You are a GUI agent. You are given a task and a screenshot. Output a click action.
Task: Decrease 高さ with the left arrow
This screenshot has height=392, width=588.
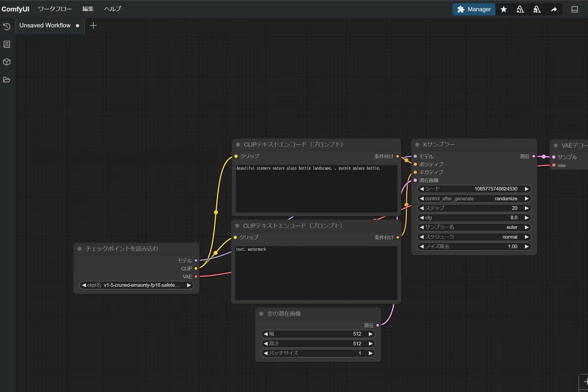266,344
